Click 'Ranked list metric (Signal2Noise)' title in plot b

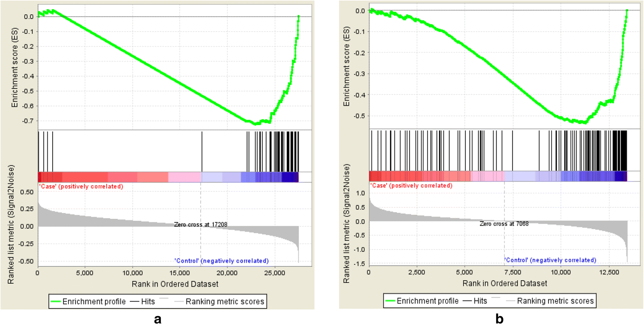(x=346, y=224)
